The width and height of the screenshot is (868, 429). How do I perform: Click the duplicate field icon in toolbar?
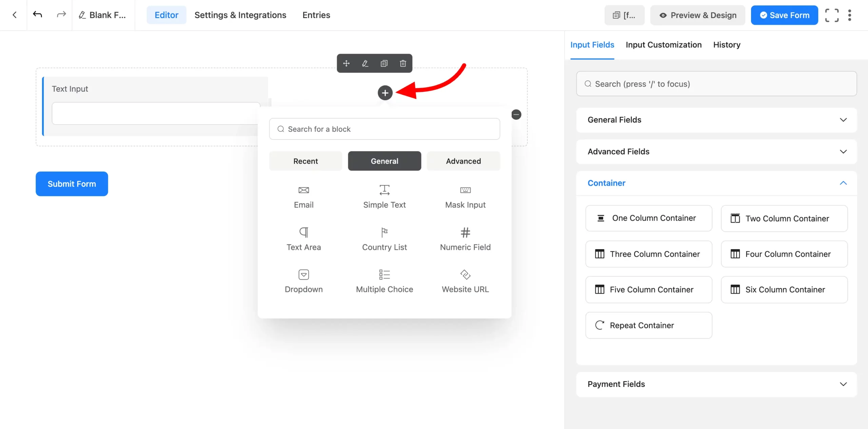384,63
